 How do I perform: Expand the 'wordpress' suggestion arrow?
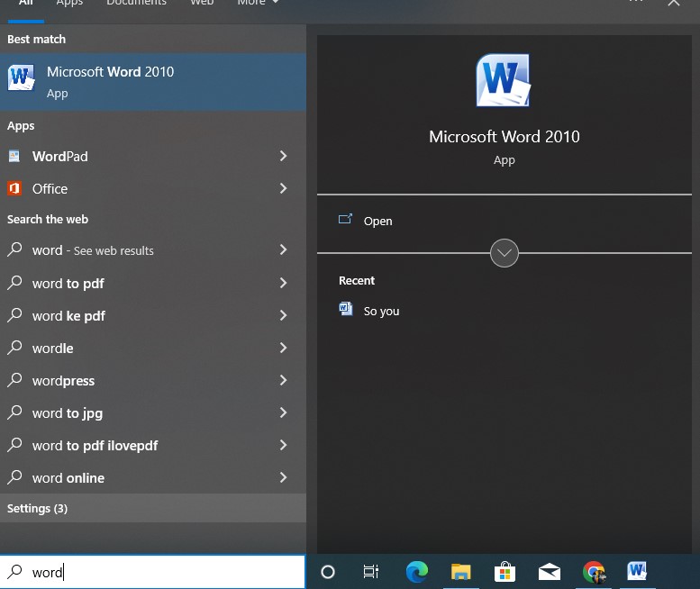pyautogui.click(x=283, y=380)
